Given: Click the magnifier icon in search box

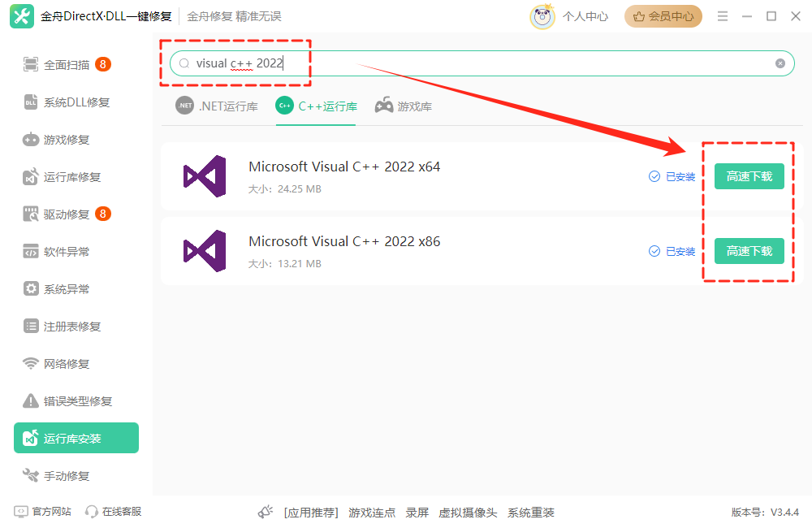Looking at the screenshot, I should coord(184,63).
